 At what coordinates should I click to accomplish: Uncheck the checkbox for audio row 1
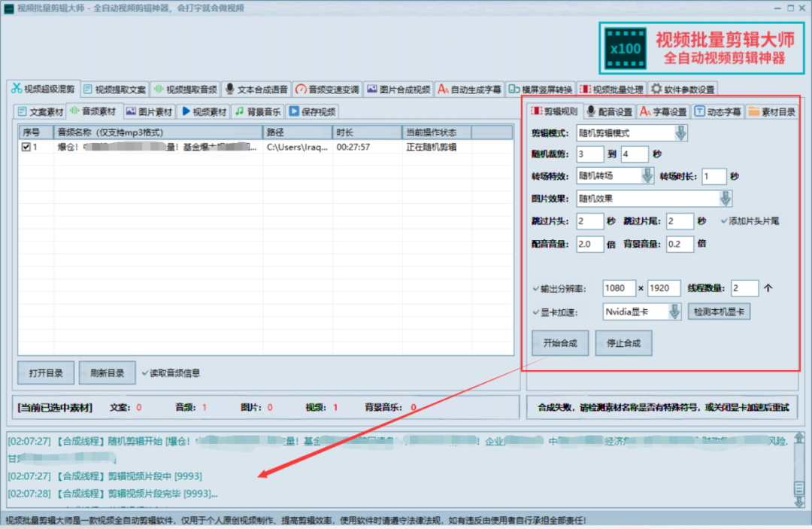(x=26, y=147)
